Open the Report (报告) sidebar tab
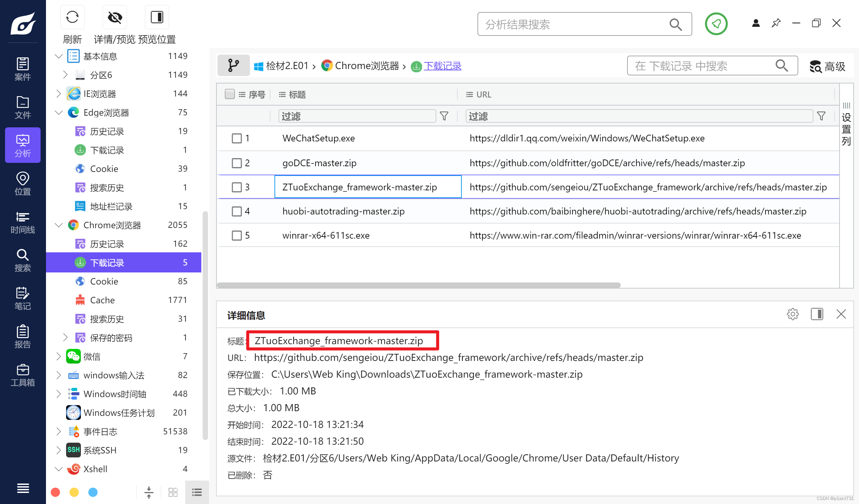Image resolution: width=859 pixels, height=504 pixels. point(22,336)
